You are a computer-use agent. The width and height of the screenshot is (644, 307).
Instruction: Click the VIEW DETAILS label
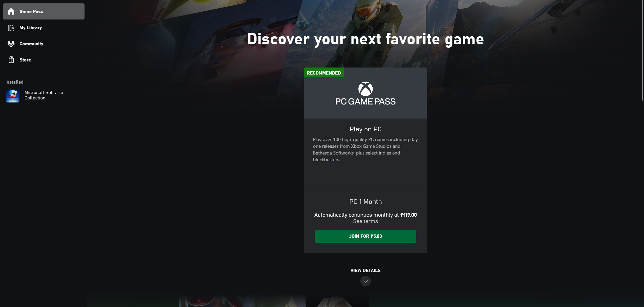(365, 270)
